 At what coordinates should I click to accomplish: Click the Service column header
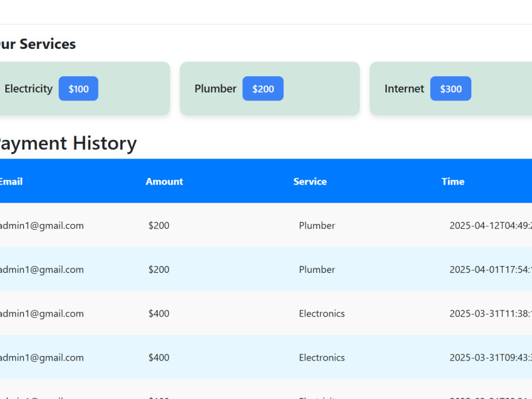point(310,181)
